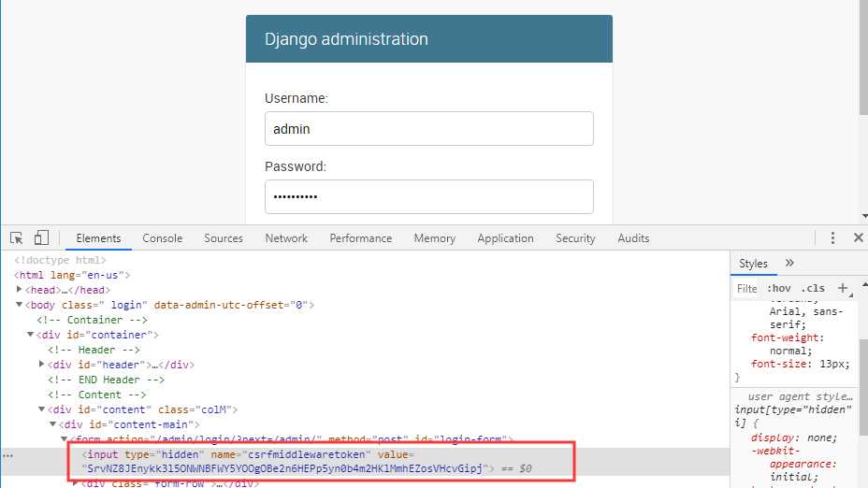Open the Sources tab
The width and height of the screenshot is (868, 488).
[224, 238]
